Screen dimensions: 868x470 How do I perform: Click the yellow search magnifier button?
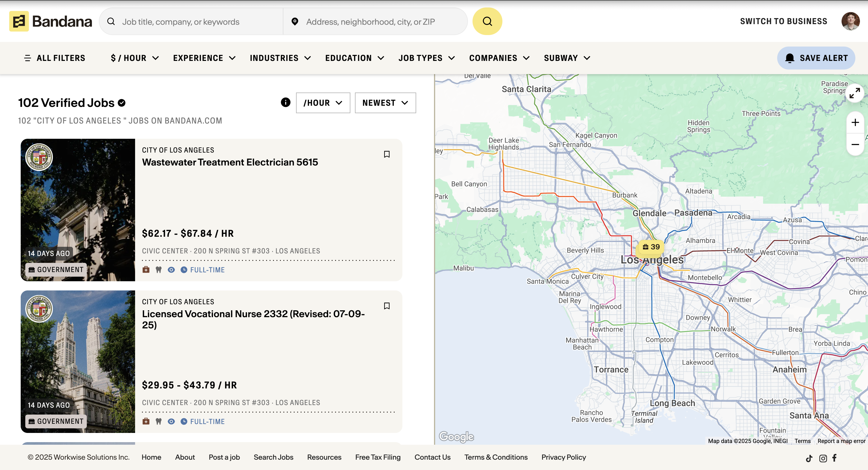coord(487,21)
